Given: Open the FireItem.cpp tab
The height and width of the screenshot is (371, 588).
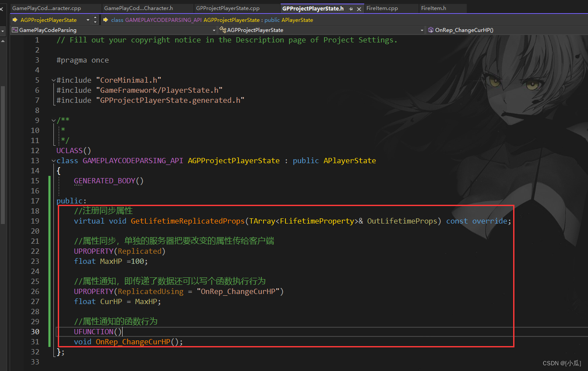Looking at the screenshot, I should pyautogui.click(x=382, y=8).
